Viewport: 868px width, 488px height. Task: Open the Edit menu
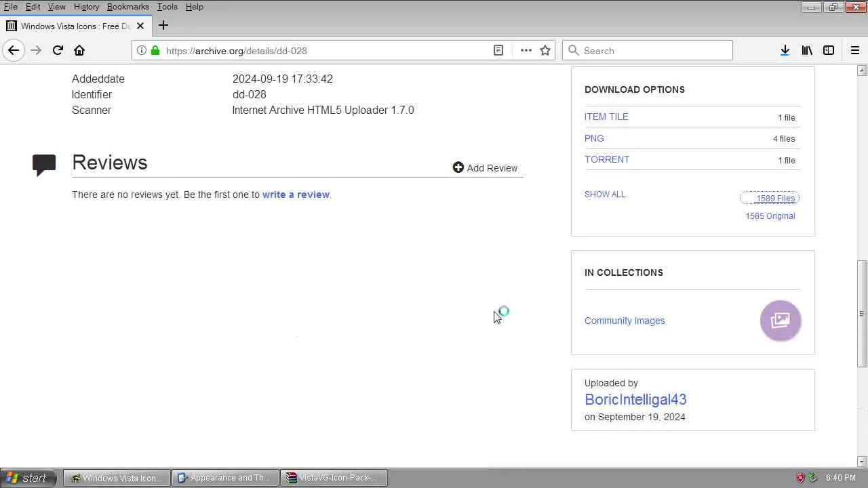(x=33, y=7)
